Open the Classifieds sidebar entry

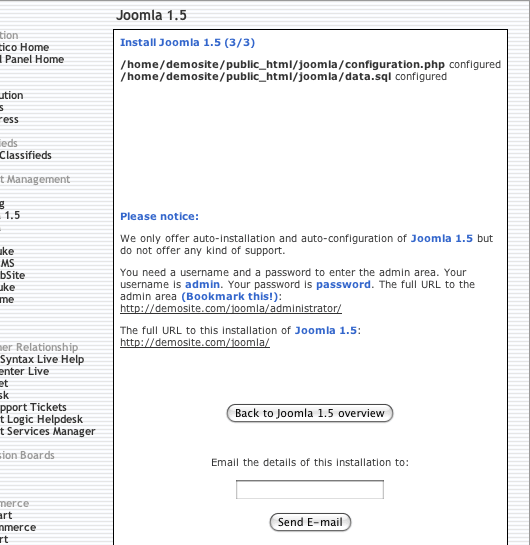26,155
